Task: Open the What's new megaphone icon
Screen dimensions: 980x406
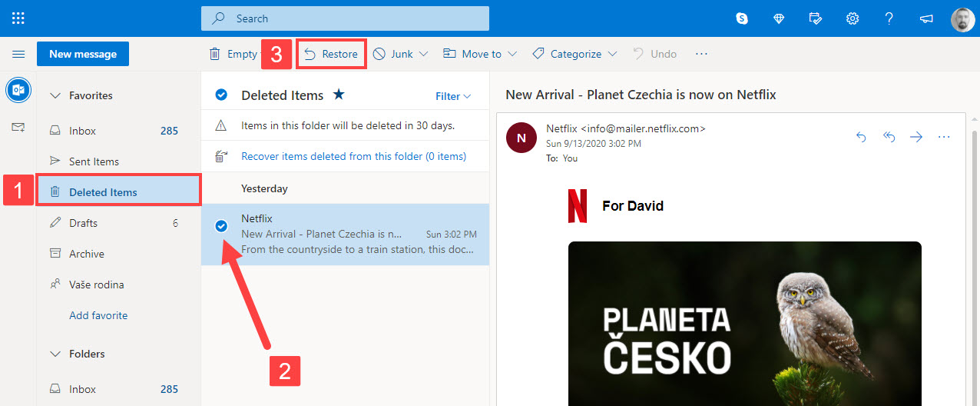Action: [x=926, y=18]
